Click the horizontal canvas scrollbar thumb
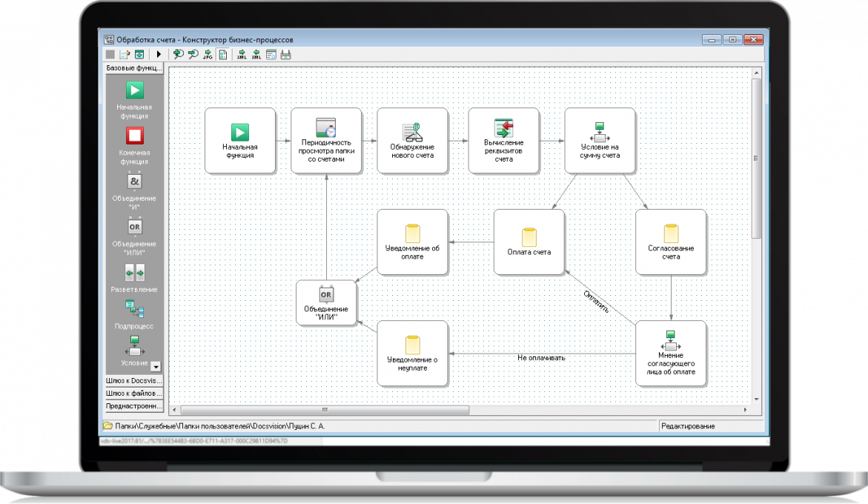Image resolution: width=868 pixels, height=504 pixels. pos(324,410)
